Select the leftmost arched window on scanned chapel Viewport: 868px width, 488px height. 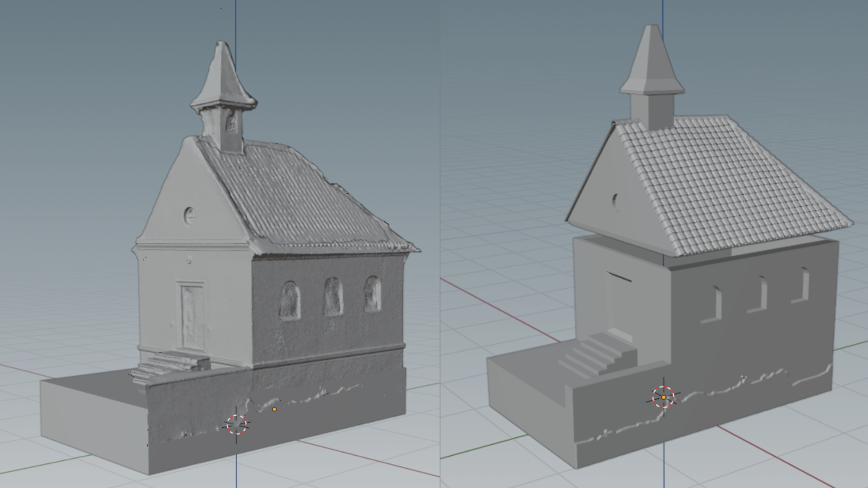290,300
